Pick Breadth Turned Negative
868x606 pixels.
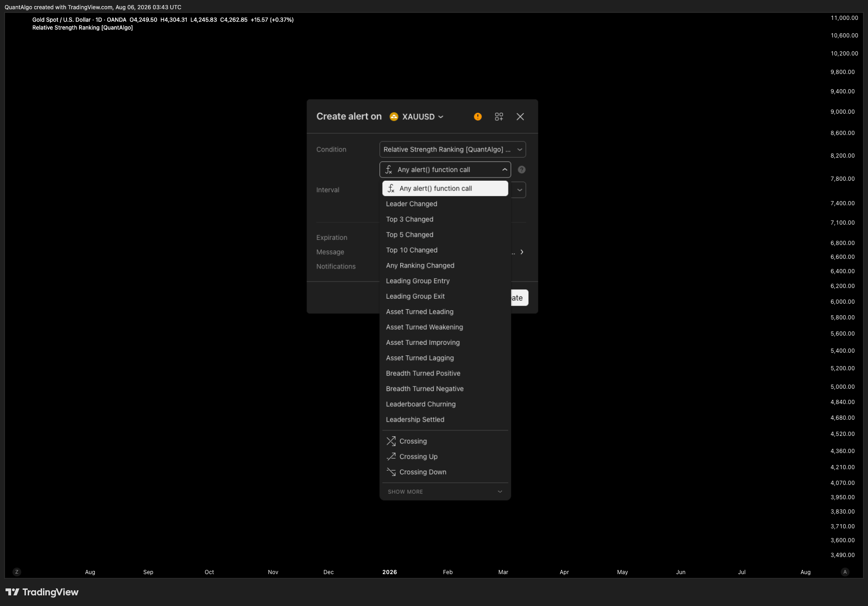(x=445, y=389)
